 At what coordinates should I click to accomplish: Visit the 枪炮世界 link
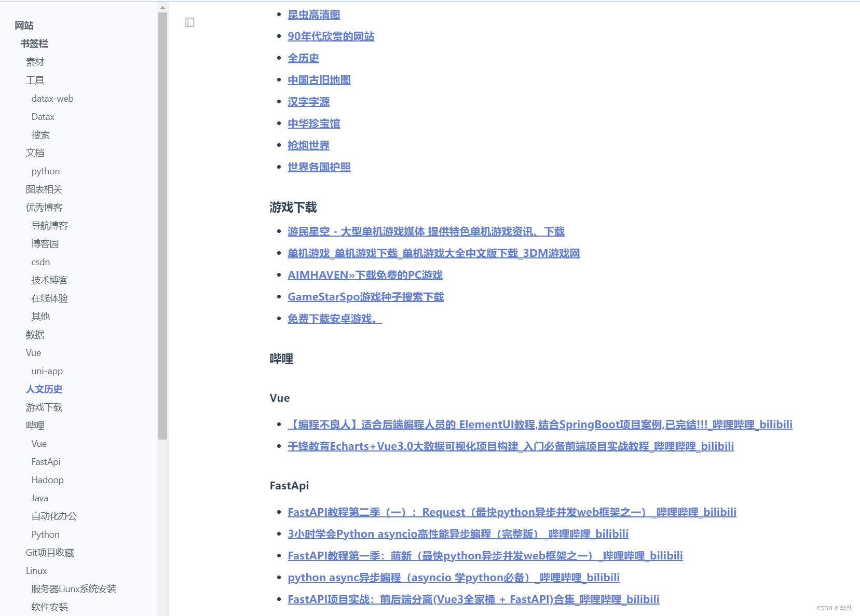pyautogui.click(x=309, y=145)
